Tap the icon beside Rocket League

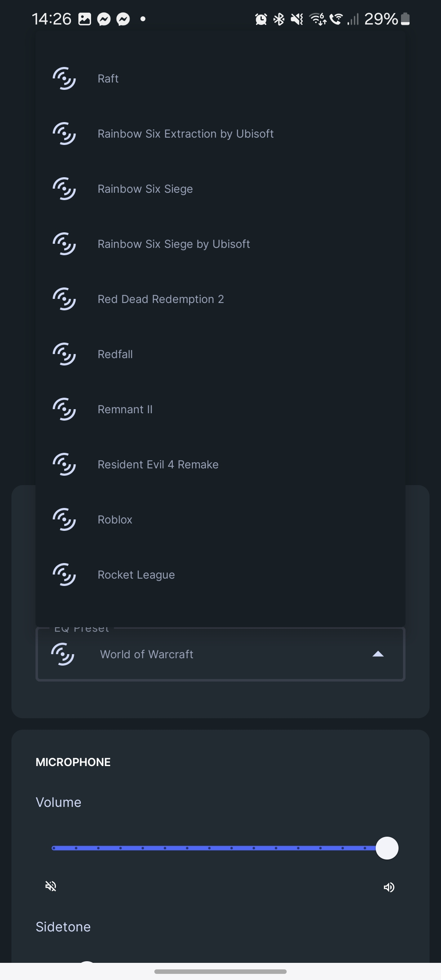[x=64, y=575]
